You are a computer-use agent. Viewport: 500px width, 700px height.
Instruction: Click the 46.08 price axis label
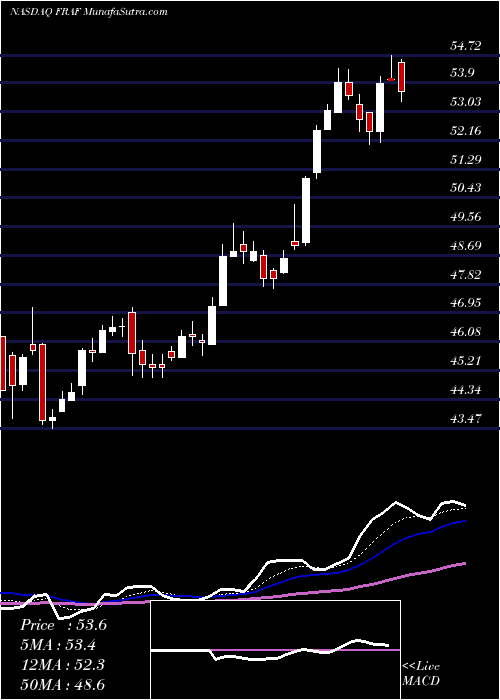(466, 332)
